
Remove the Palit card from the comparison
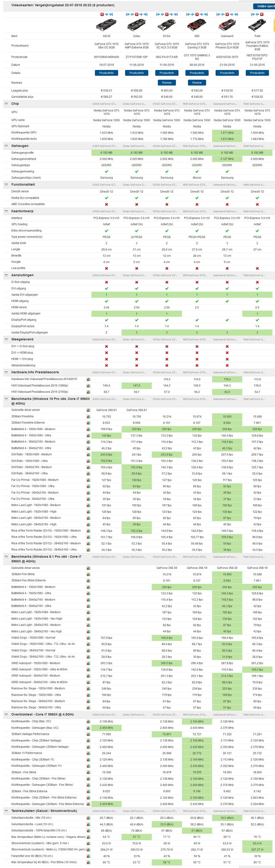point(262,14)
